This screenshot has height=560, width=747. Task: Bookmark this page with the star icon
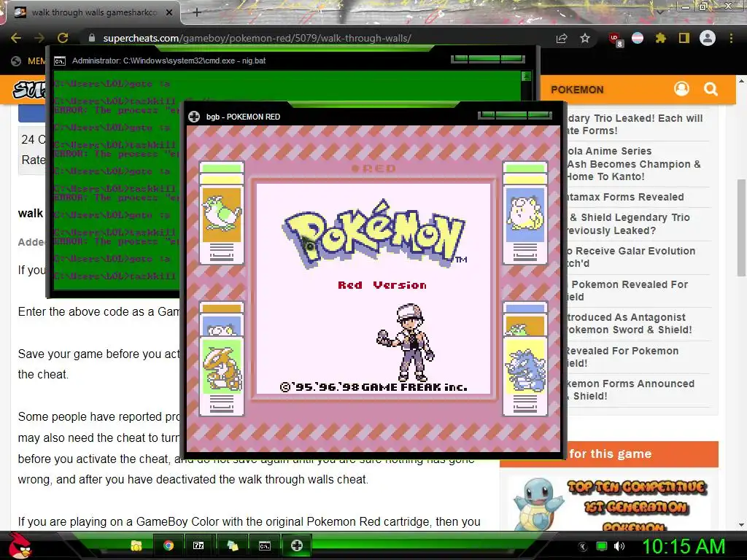(585, 38)
